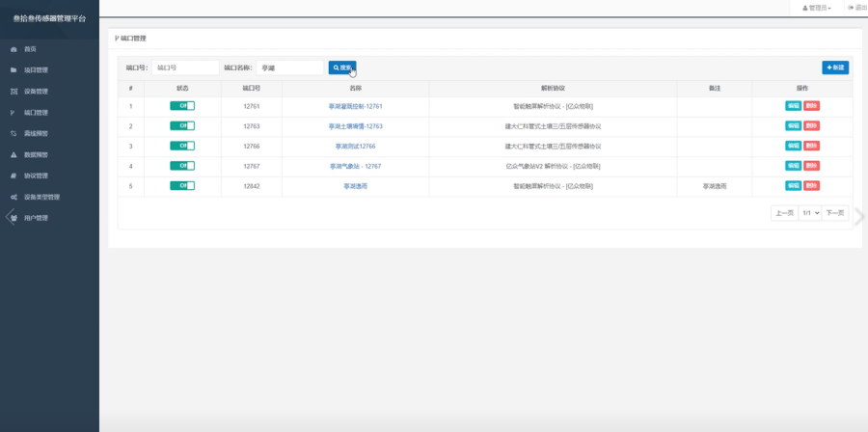Click the right-side chevron arrow

coord(858,217)
